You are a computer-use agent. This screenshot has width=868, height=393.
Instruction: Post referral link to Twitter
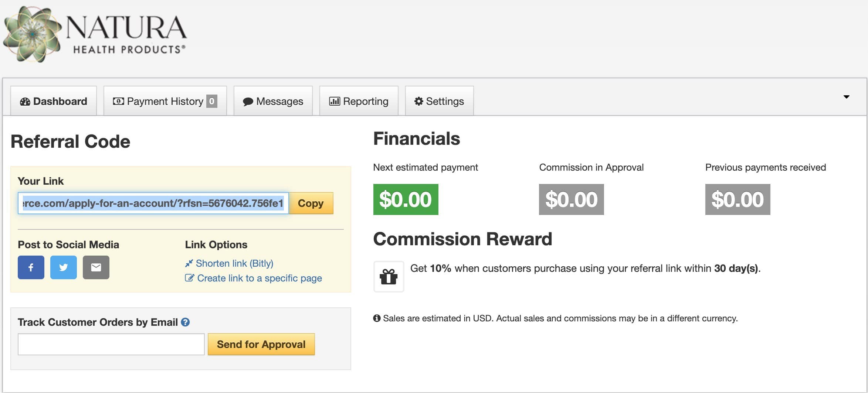point(64,267)
